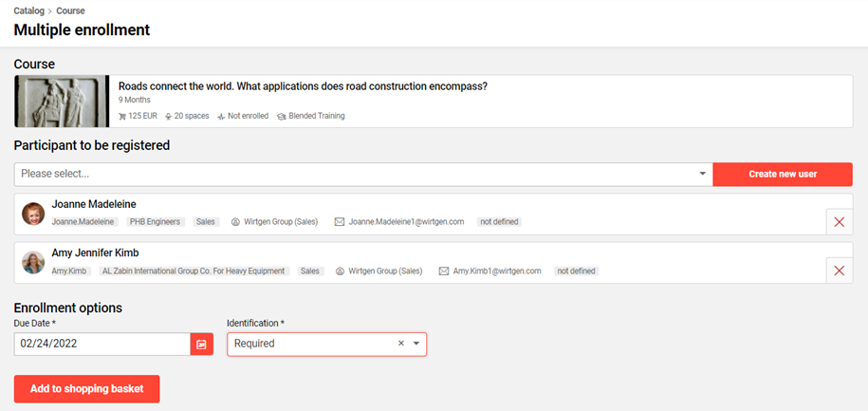
Task: Click the Due Date input field
Action: click(x=102, y=344)
